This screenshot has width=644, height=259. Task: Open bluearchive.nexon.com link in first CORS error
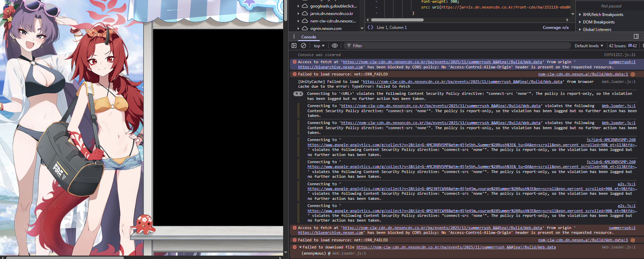click(330, 67)
